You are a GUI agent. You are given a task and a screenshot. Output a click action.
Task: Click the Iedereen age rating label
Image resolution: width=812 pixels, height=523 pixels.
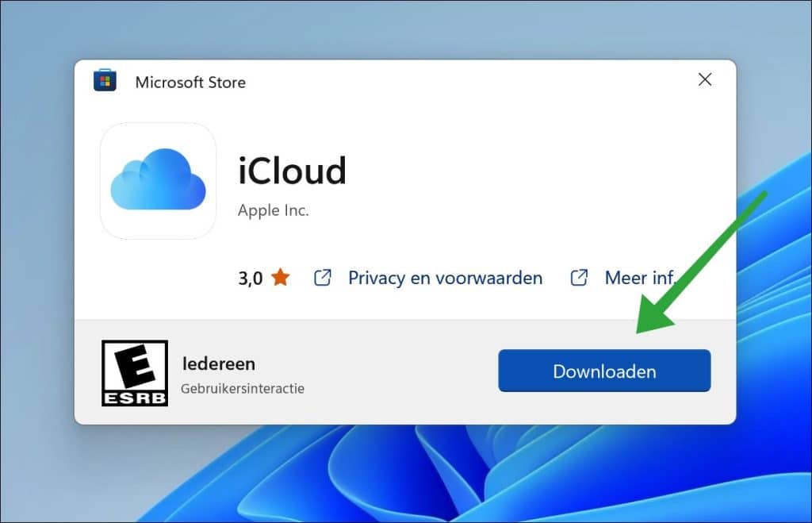pyautogui.click(x=219, y=363)
